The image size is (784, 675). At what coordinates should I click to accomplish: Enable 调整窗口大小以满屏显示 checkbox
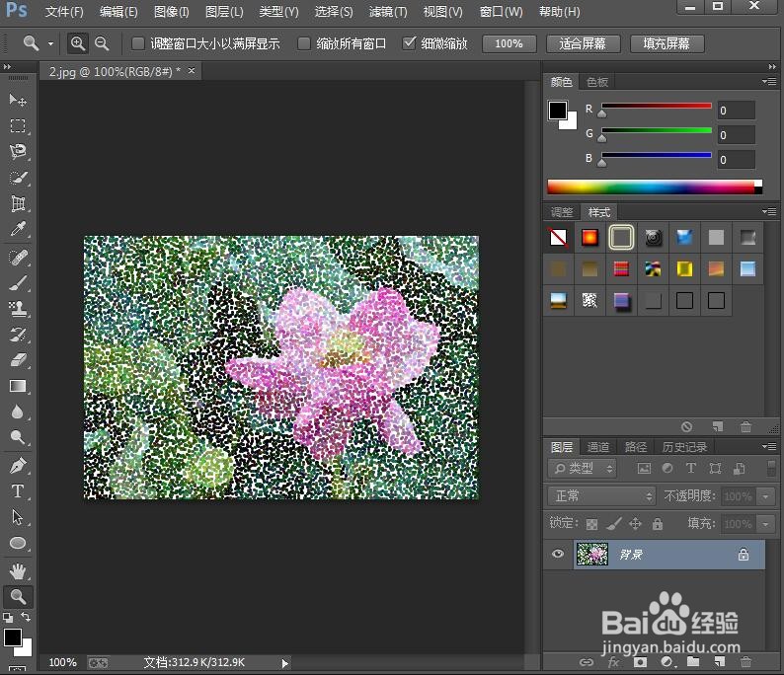click(138, 43)
